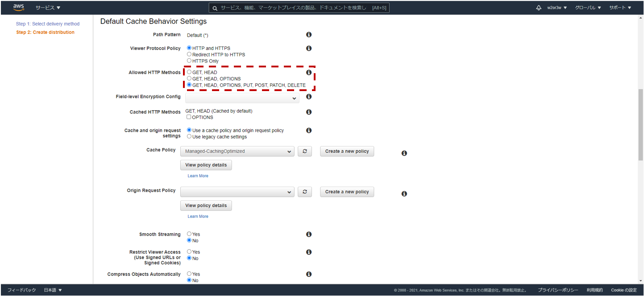Open the サービス services menu

tap(48, 8)
